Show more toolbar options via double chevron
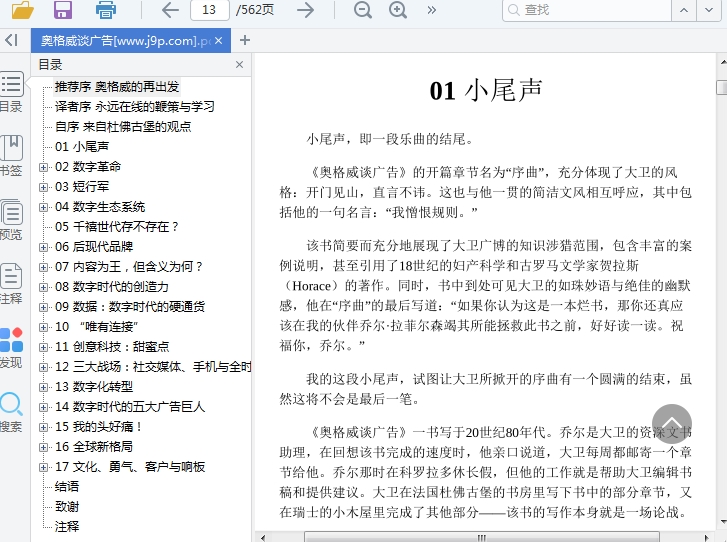Screen dimensions: 727x542 click(x=432, y=10)
